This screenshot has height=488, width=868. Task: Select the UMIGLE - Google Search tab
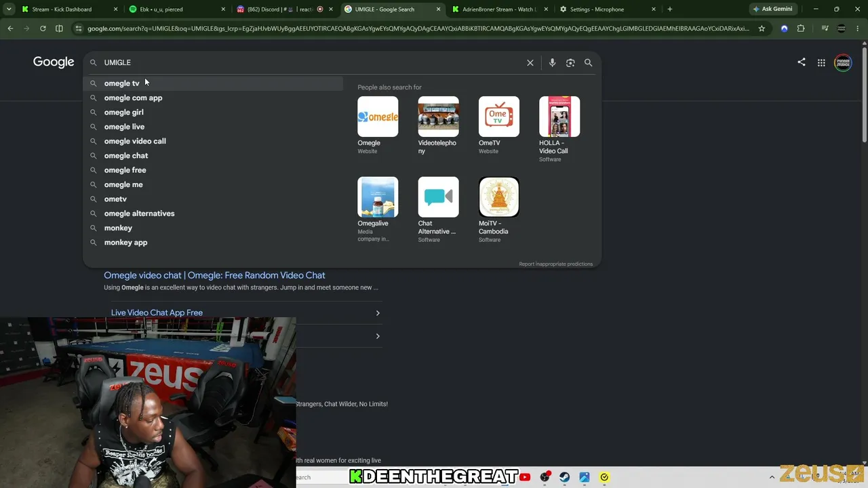[x=391, y=9]
